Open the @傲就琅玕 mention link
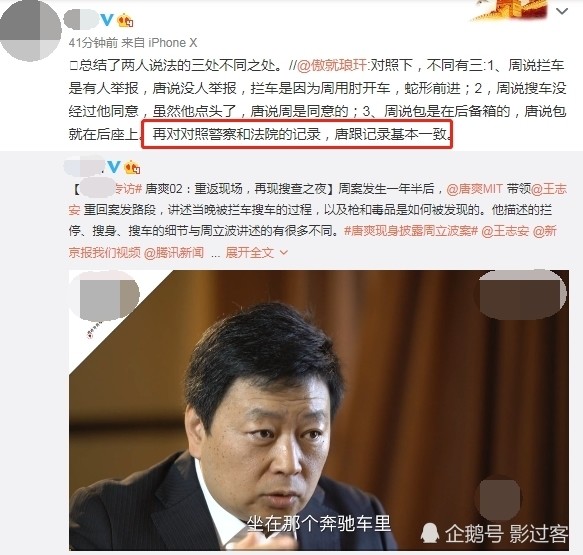Viewport: 583px width, 555px height. click(332, 65)
